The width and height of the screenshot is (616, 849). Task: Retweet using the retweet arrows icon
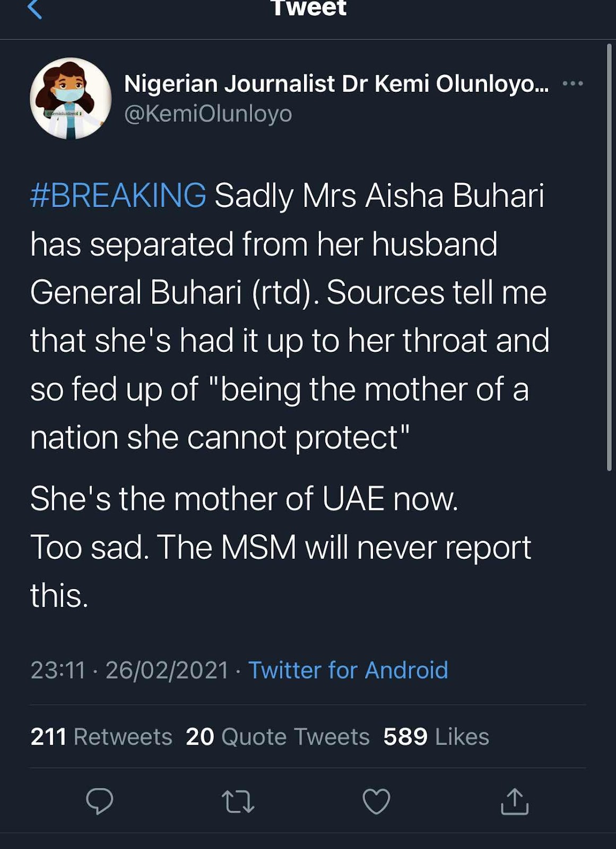tap(238, 801)
